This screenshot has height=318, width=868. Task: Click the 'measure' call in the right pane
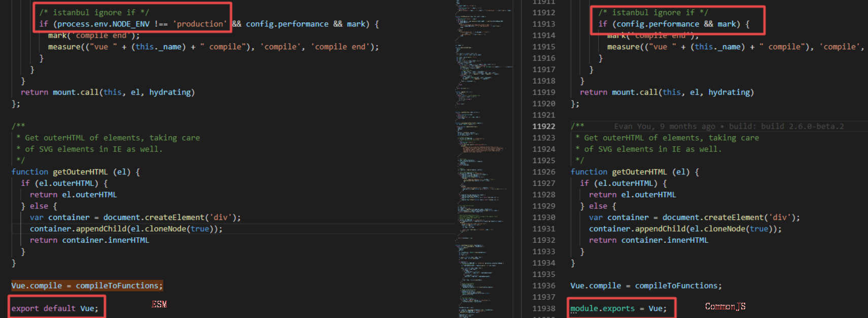click(623, 47)
